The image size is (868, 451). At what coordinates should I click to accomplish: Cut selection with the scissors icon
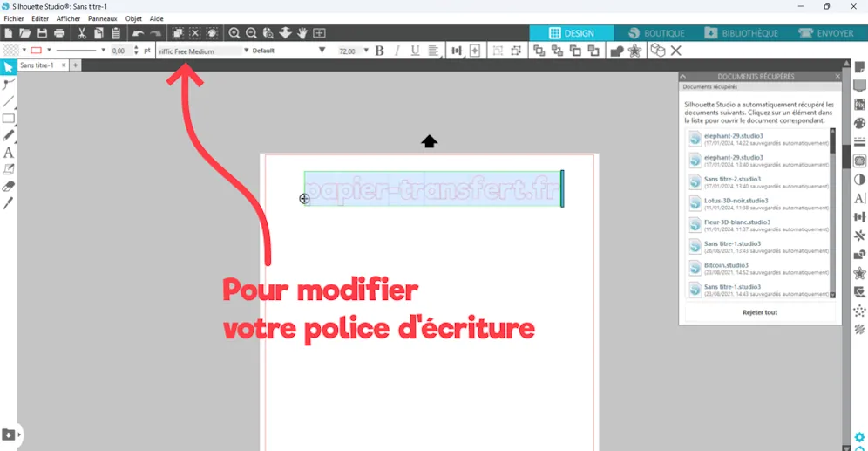tap(81, 33)
